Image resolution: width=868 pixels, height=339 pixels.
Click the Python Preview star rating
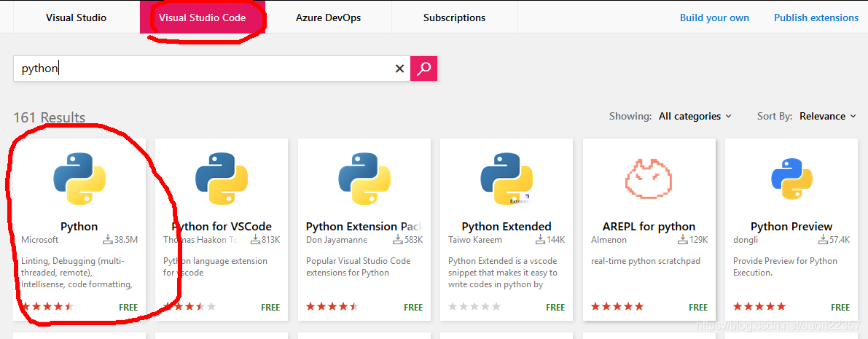tap(759, 307)
